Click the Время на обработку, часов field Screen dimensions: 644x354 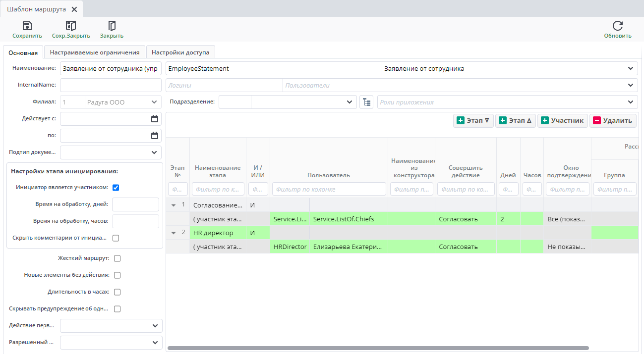pos(135,221)
